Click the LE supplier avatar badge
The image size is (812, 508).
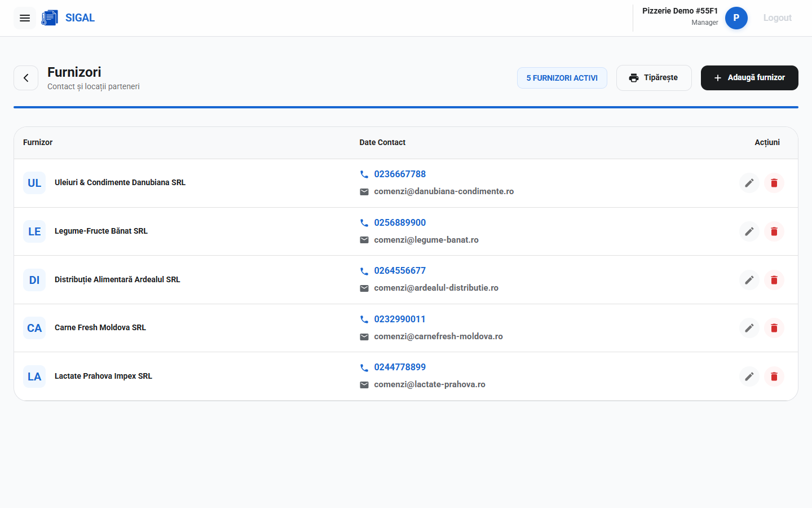[x=34, y=231]
